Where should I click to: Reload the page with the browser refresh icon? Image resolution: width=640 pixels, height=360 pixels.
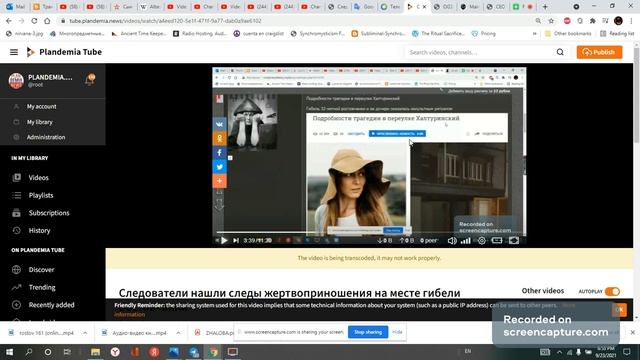coord(34,21)
